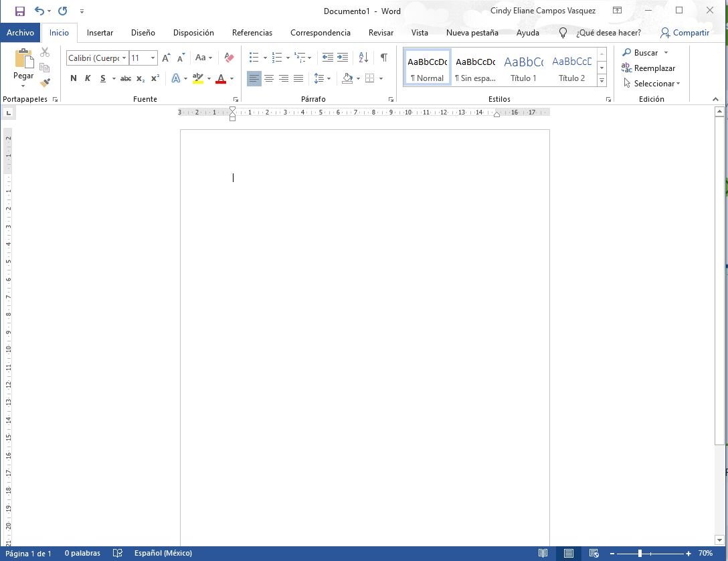Select the Clear Formatting eraser icon
The width and height of the screenshot is (728, 561).
[229, 58]
